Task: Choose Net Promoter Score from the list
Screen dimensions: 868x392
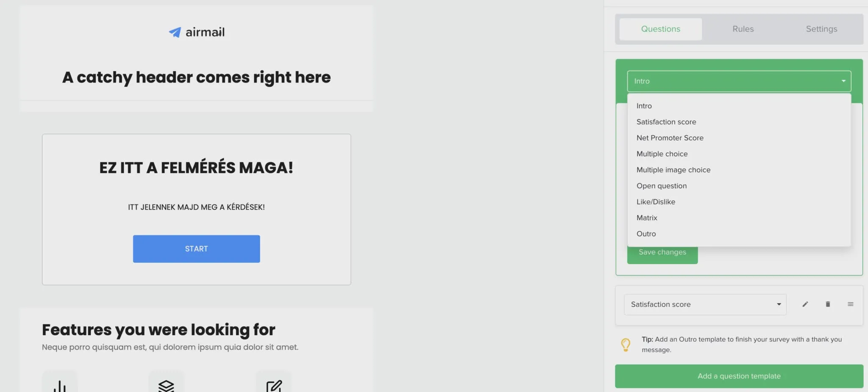Action: click(x=670, y=138)
